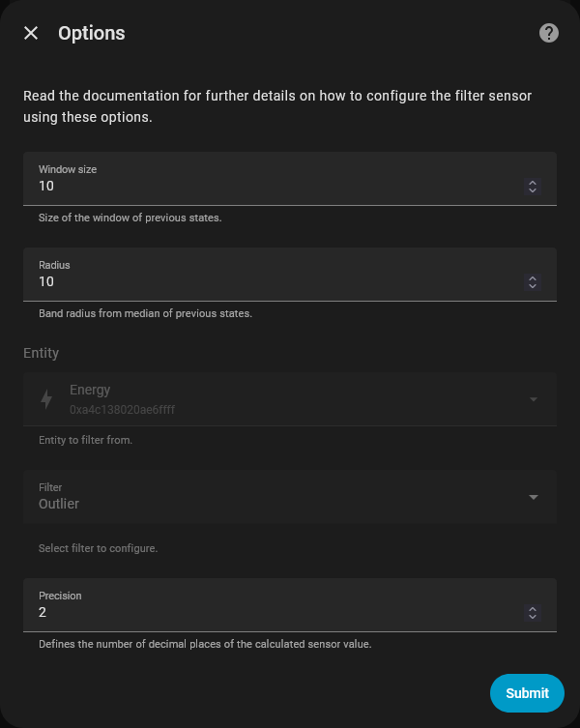Decrease Window size with down arrow

pos(532,190)
